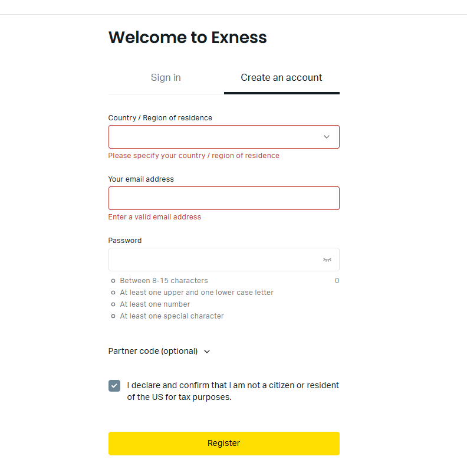The image size is (467, 476).
Task: Click the chevron next to Partner code
Action: click(207, 352)
